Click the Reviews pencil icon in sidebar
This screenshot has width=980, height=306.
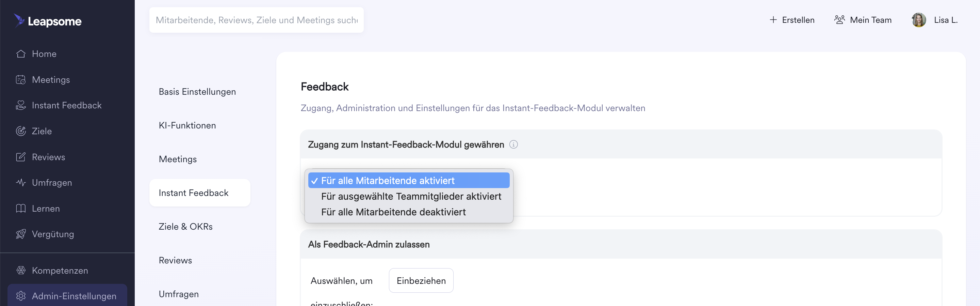point(21,157)
